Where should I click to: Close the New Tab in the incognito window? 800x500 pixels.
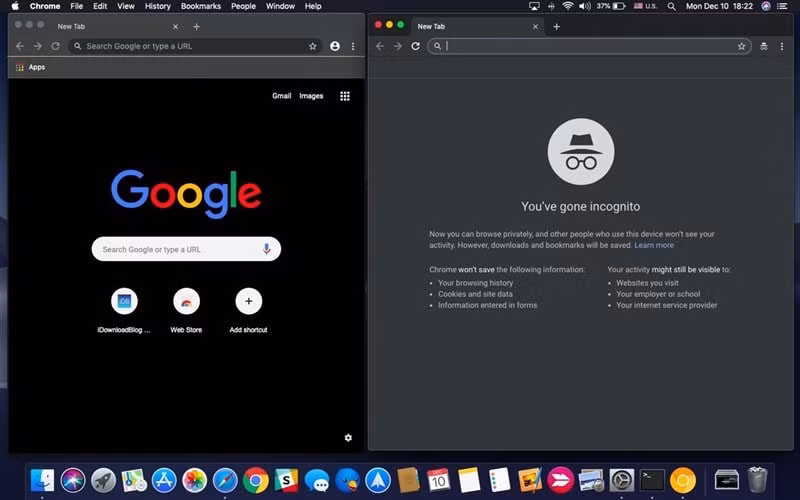tap(535, 27)
